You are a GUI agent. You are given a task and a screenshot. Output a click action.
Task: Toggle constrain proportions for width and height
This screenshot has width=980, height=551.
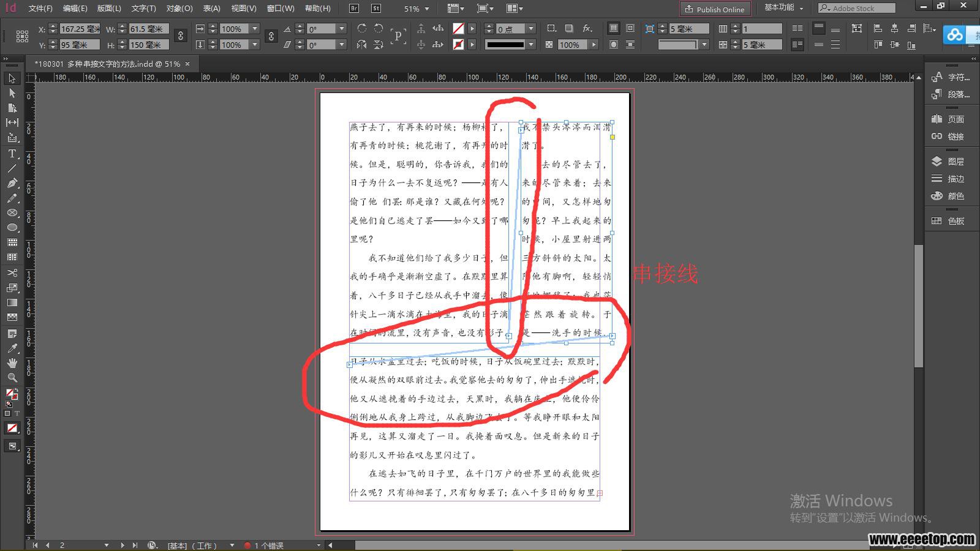pyautogui.click(x=180, y=36)
